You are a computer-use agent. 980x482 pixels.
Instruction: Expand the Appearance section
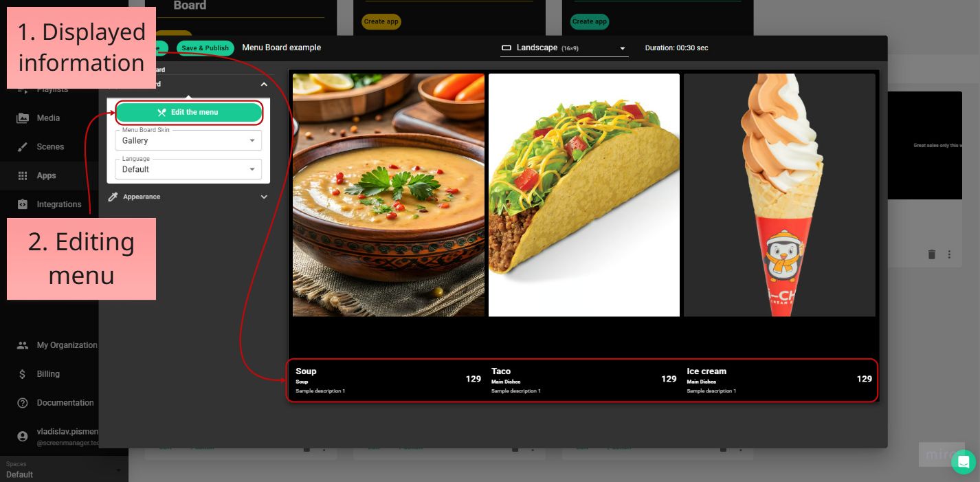(x=264, y=197)
